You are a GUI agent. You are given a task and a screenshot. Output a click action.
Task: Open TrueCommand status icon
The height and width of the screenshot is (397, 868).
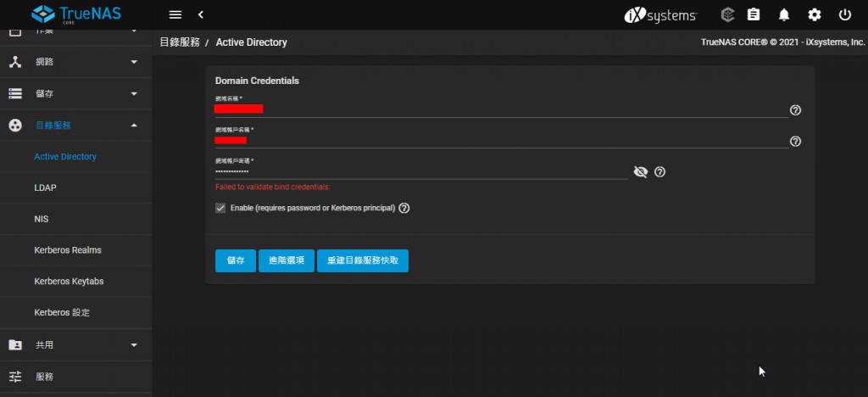pos(727,15)
